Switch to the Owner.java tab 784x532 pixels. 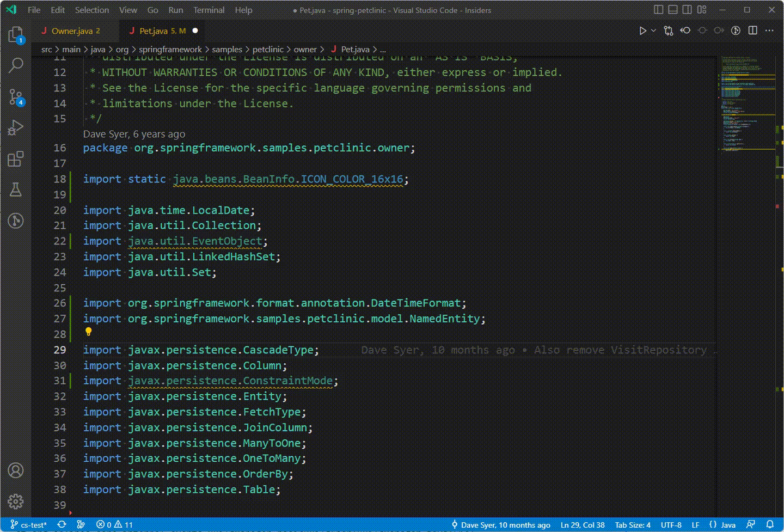pos(72,31)
